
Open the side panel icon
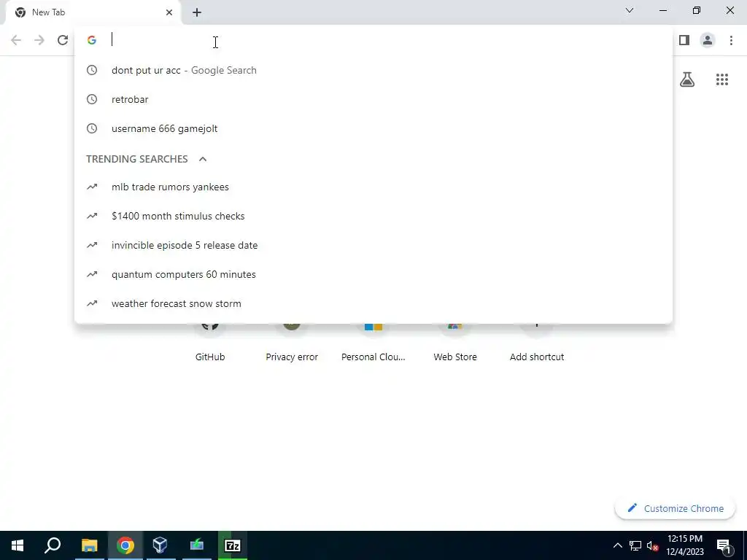[684, 41]
